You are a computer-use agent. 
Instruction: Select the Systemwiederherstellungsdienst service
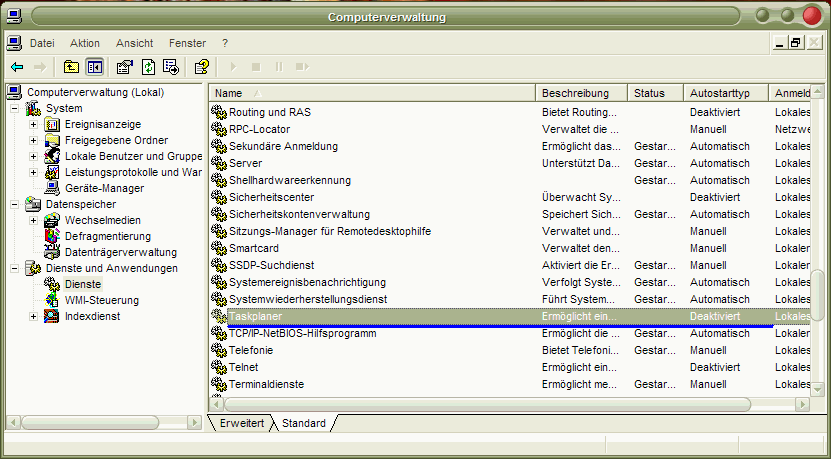coord(308,299)
